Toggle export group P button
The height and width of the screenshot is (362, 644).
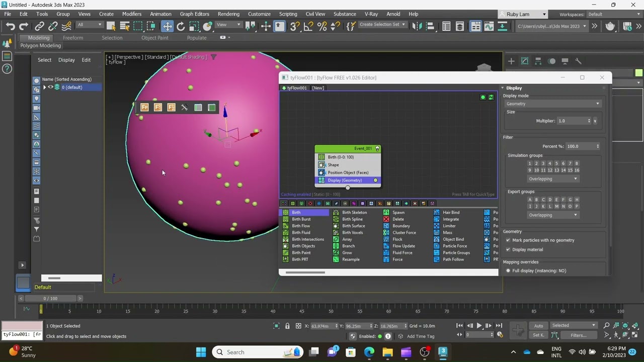pos(577,206)
